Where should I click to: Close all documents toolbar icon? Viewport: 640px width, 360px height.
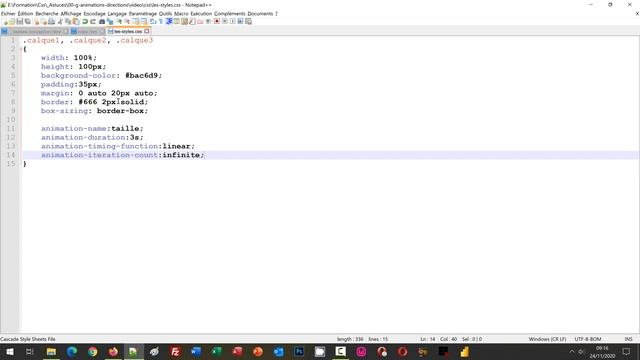[x=44, y=21]
